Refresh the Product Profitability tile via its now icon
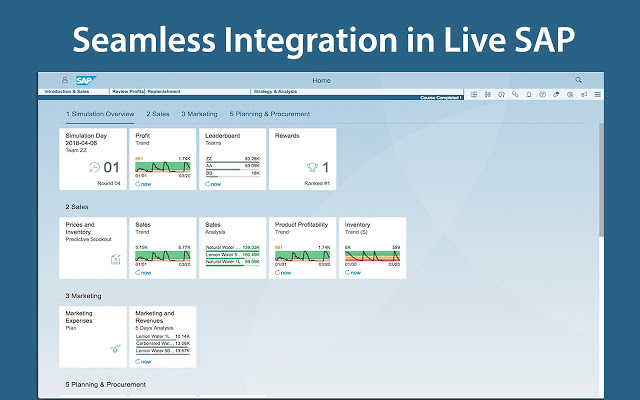Viewport: 640px width, 400px height. [x=283, y=273]
